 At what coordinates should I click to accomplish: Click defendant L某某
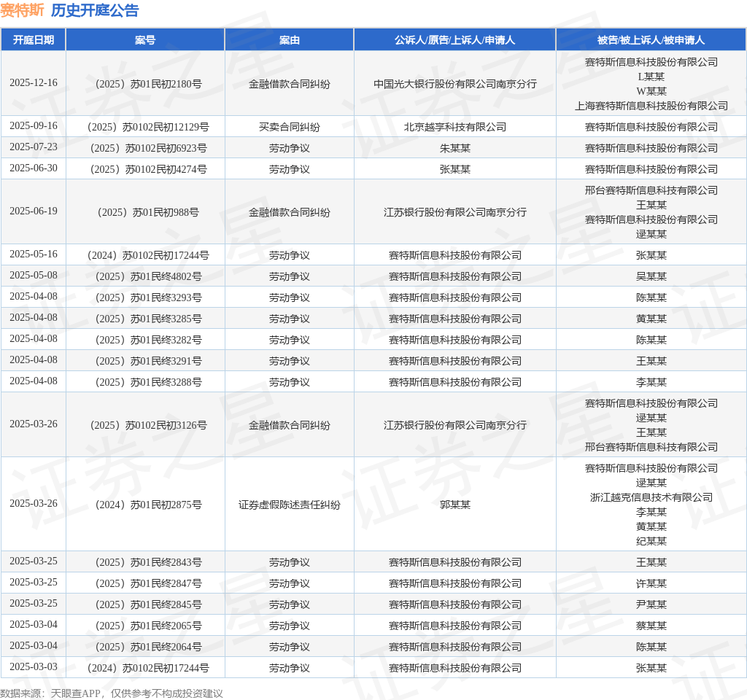[x=651, y=77]
